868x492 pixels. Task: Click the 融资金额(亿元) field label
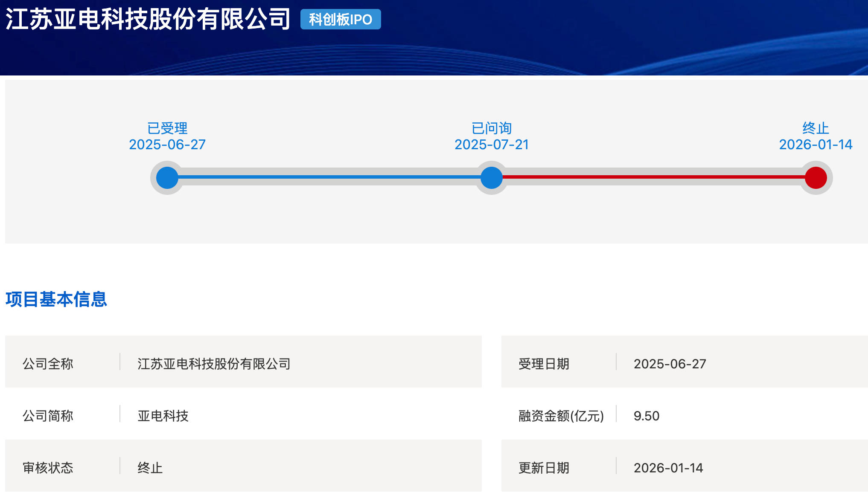[561, 416]
